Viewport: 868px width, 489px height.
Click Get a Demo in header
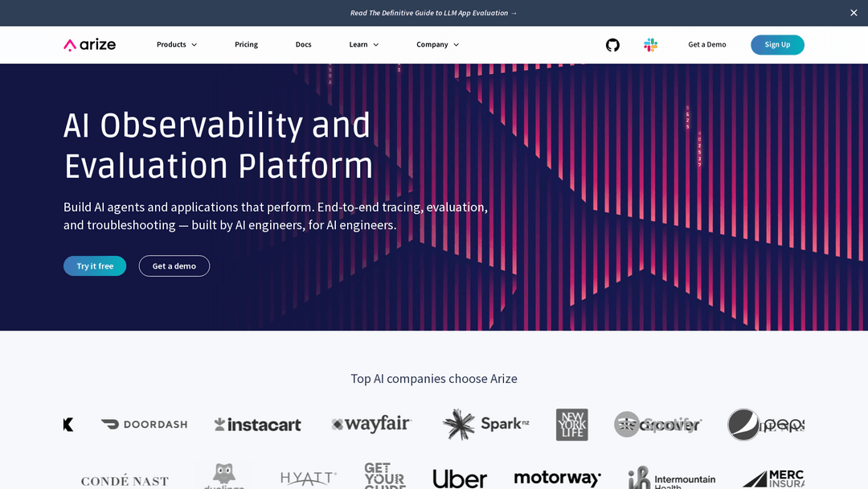(x=707, y=45)
